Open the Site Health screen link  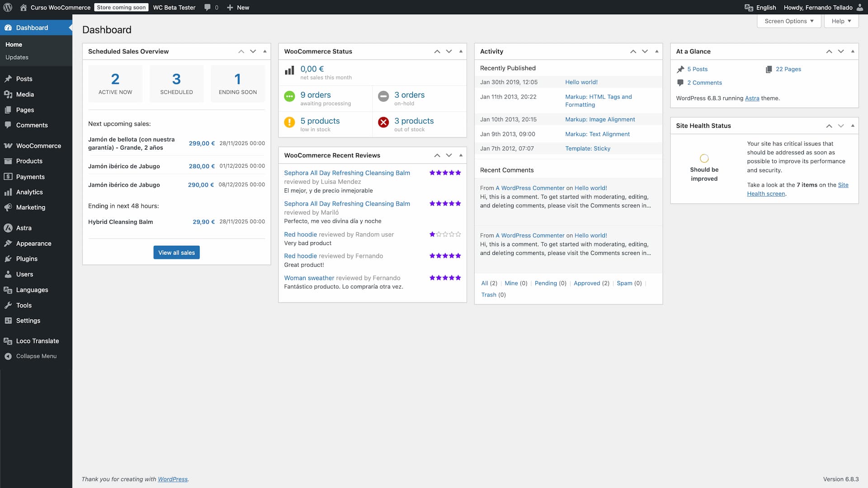[766, 194]
